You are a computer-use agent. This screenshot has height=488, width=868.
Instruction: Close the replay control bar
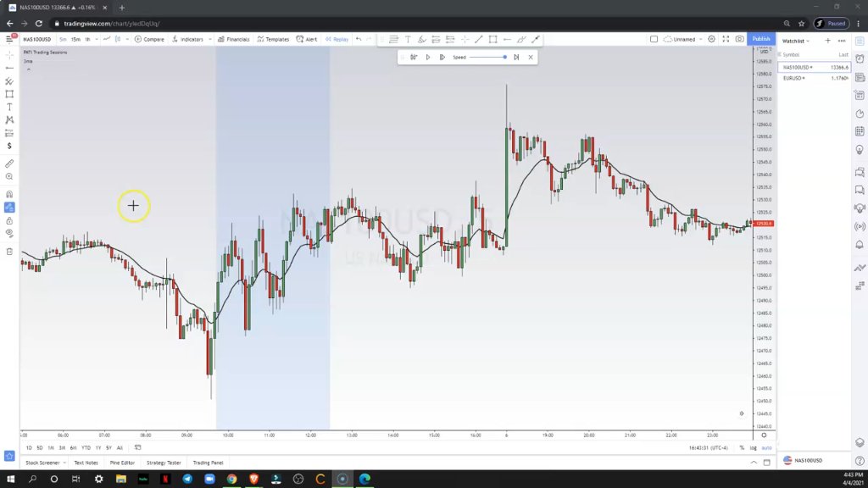point(531,57)
